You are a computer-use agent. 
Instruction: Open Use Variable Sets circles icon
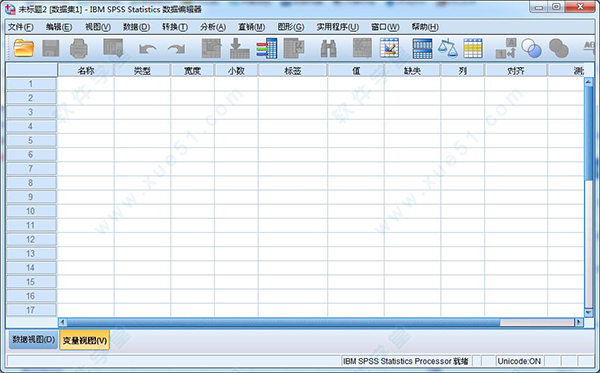(532, 49)
